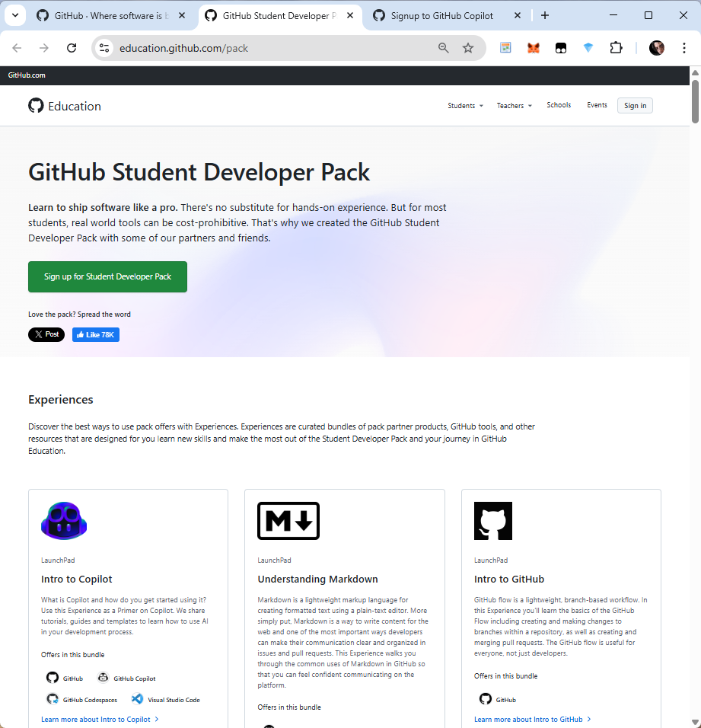Viewport: 701px width, 728px height.
Task: Click the Markdown logo icon
Action: (288, 521)
